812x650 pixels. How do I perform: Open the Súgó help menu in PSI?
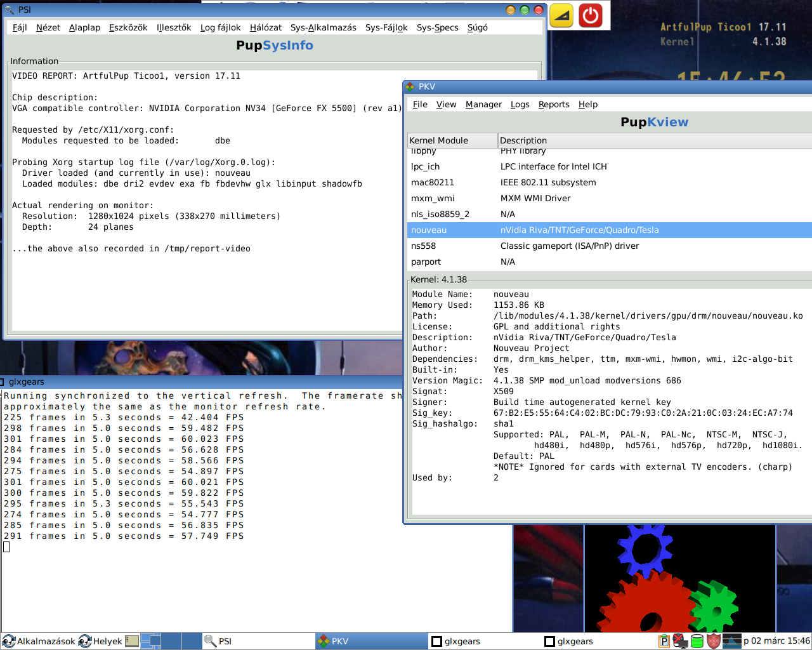tap(478, 27)
